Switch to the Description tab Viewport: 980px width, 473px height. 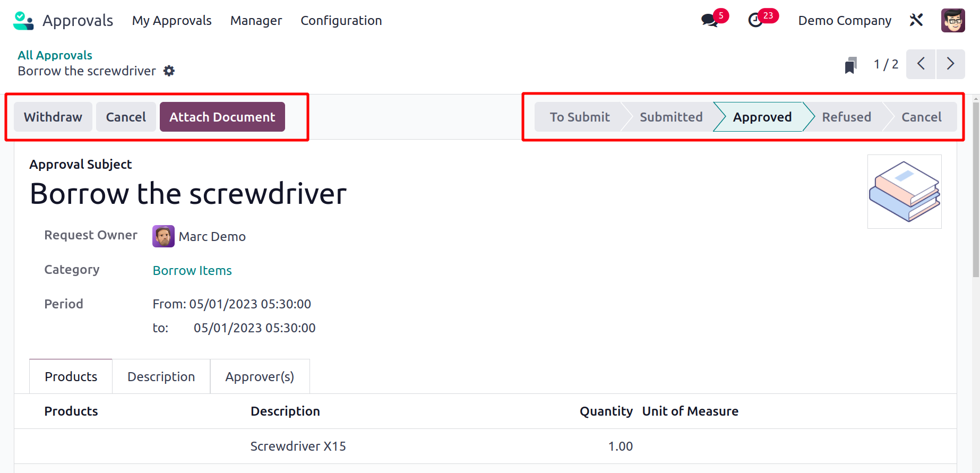[x=161, y=376]
